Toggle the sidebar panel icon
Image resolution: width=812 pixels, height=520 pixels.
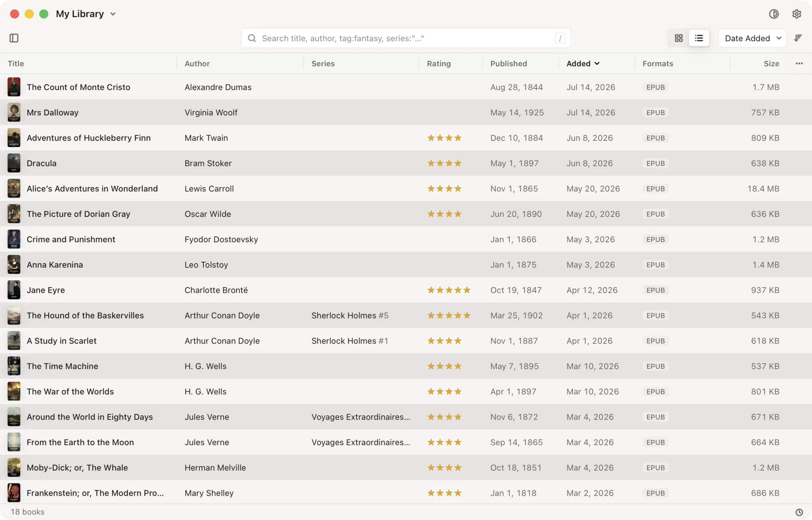pos(14,38)
